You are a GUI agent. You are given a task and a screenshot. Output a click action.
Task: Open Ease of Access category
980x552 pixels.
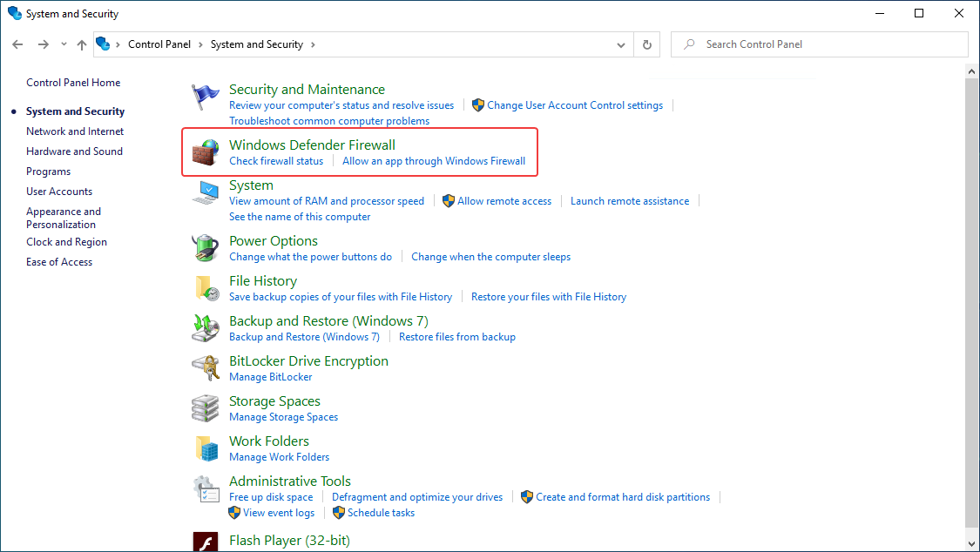pyautogui.click(x=59, y=262)
